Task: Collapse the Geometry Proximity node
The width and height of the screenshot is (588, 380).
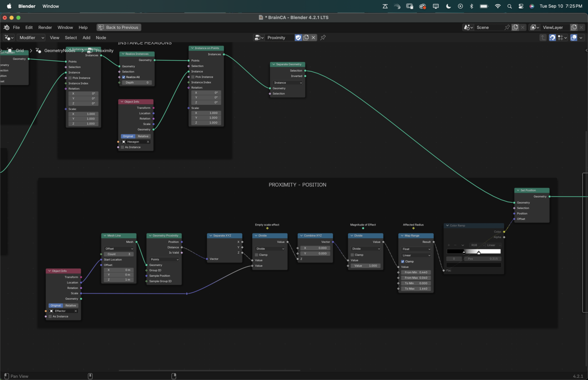Action: pos(150,236)
